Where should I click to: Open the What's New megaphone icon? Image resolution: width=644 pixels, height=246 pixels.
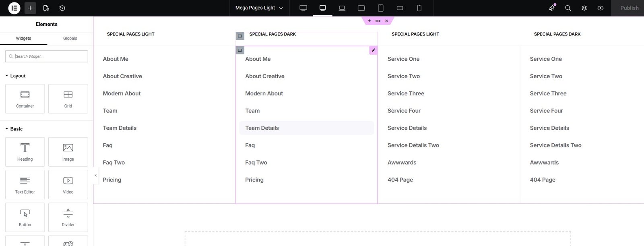click(552, 8)
